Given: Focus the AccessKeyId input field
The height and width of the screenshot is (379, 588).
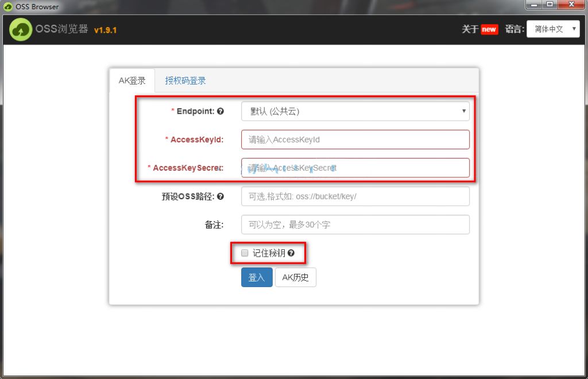Looking at the screenshot, I should coord(355,140).
